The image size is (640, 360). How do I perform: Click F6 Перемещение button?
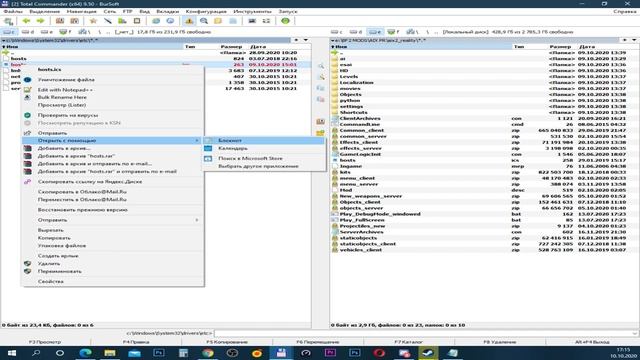coord(318,342)
